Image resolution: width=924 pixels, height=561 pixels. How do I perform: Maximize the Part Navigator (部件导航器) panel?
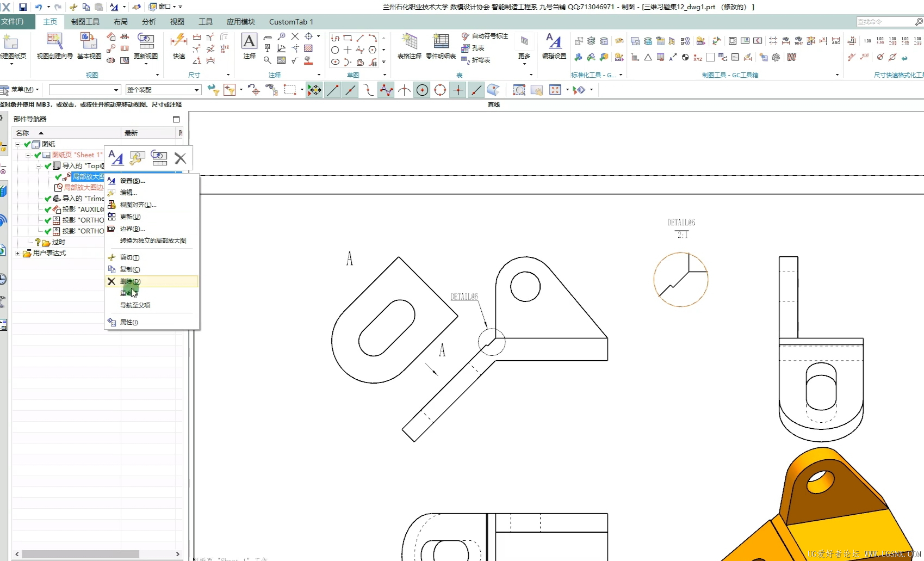176,119
